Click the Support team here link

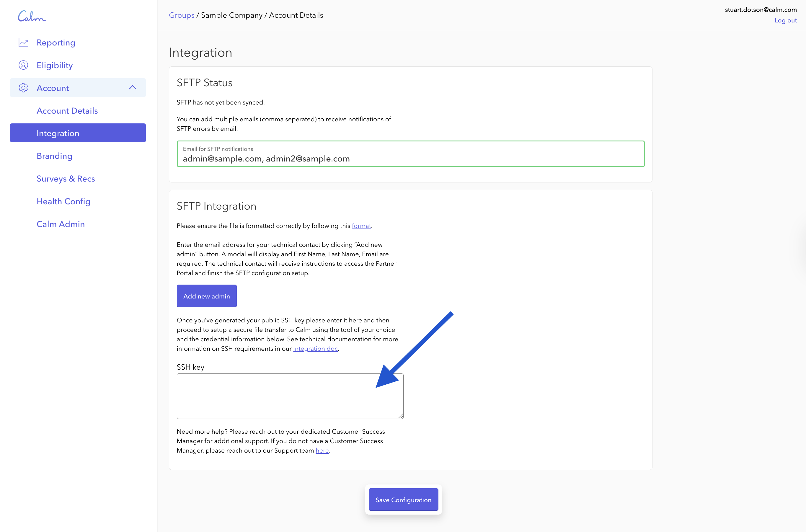[322, 451]
